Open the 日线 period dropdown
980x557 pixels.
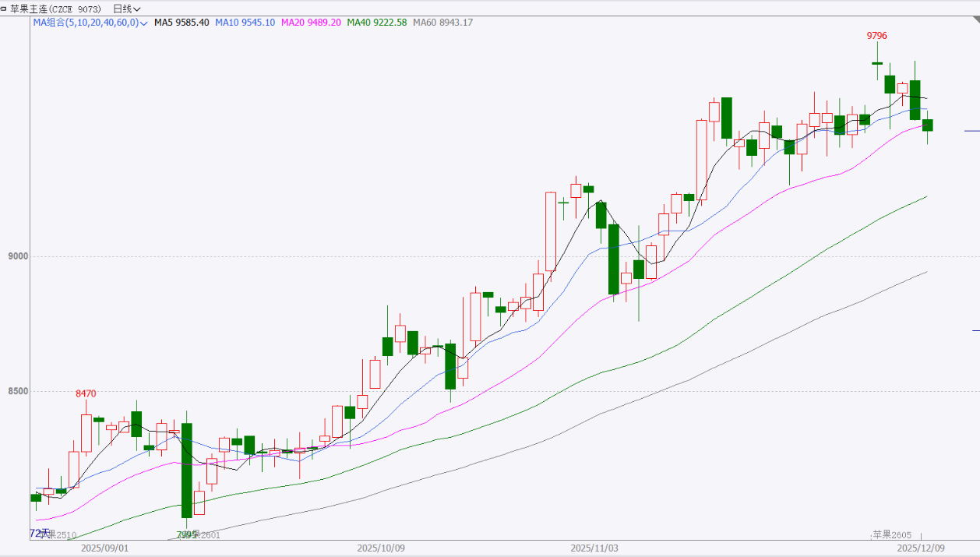126,9
